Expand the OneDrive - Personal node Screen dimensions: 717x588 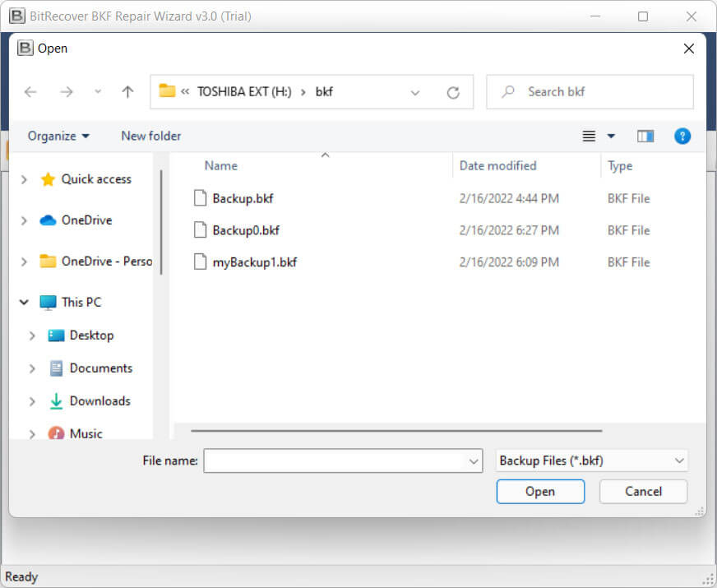coord(24,262)
